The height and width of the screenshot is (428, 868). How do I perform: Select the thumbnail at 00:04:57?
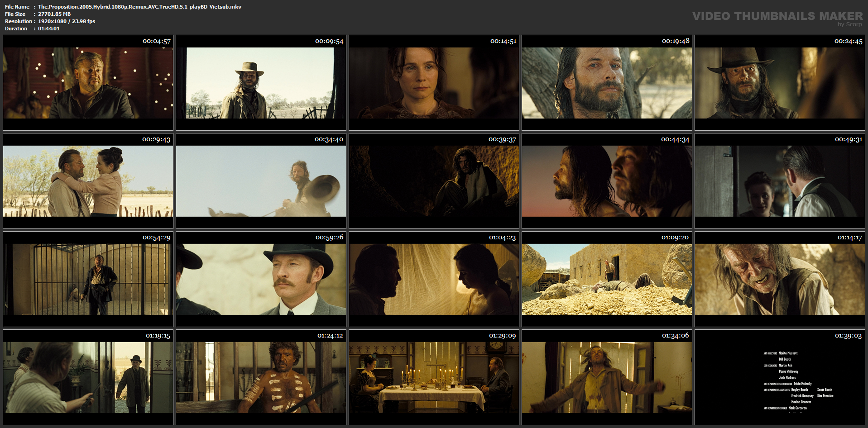(x=88, y=83)
